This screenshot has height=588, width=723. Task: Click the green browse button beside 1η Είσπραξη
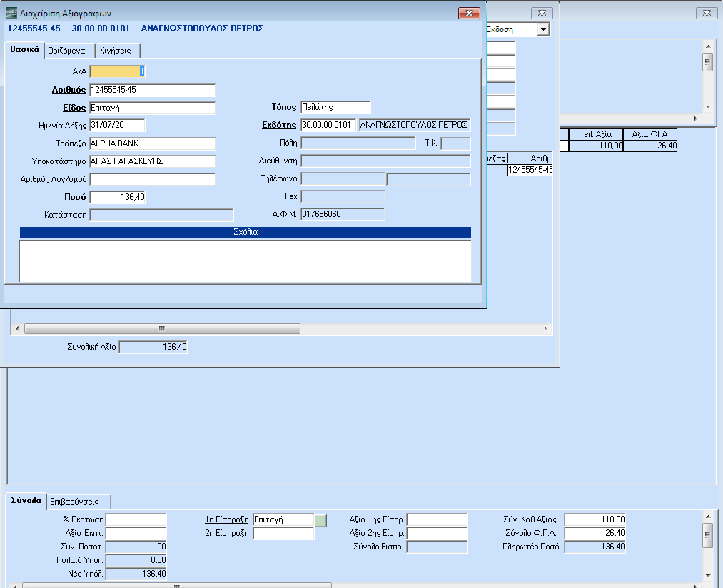pos(320,521)
